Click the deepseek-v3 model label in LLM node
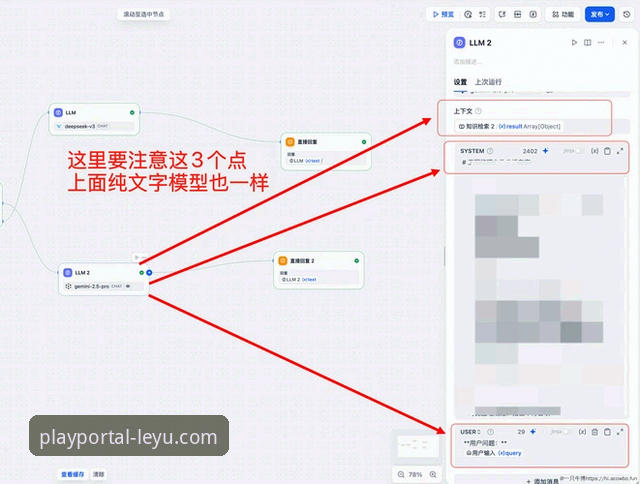The width and height of the screenshot is (640, 484). pyautogui.click(x=80, y=126)
